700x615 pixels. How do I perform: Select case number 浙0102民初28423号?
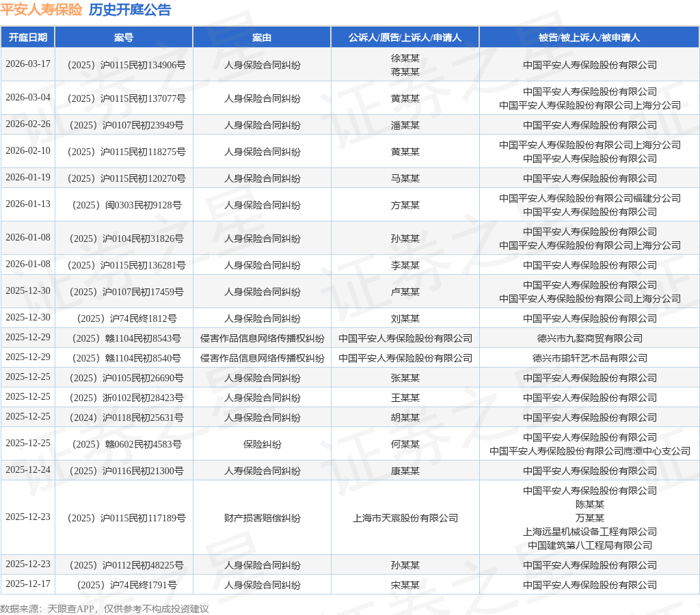click(x=126, y=398)
